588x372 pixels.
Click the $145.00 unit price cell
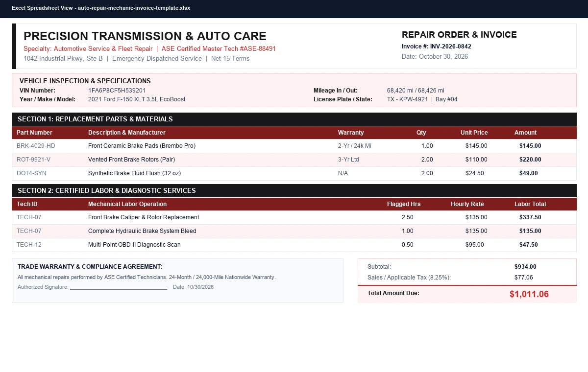click(x=476, y=146)
